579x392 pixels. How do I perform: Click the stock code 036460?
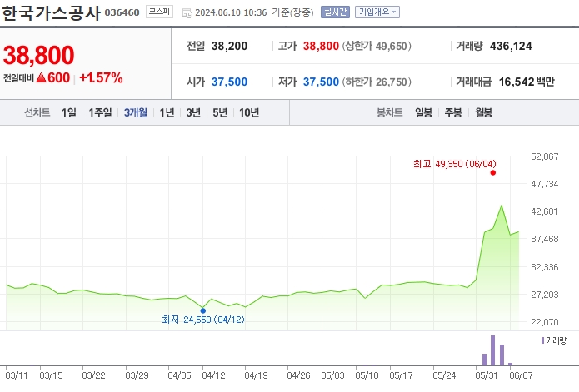(x=122, y=12)
